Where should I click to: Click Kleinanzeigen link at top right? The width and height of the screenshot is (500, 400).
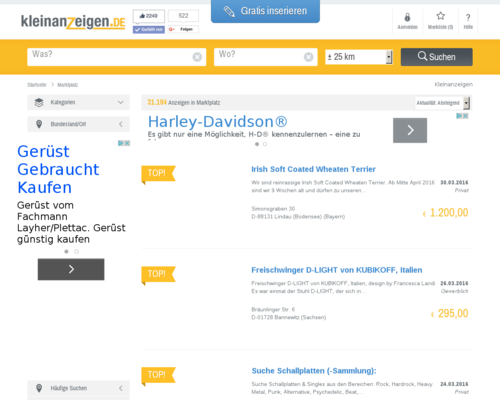click(453, 84)
